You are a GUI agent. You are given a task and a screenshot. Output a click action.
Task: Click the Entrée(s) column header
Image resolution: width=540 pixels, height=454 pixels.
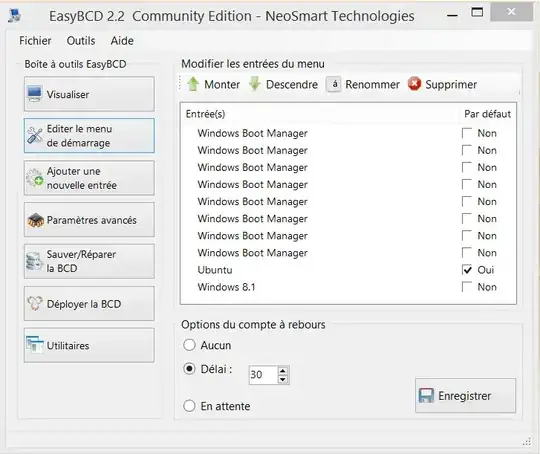tap(205, 114)
